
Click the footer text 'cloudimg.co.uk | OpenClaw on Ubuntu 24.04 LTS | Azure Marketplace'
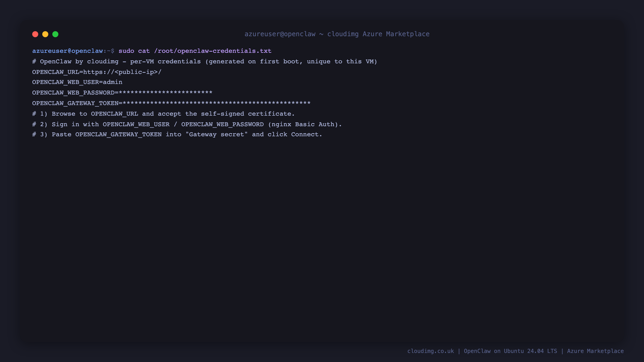click(x=516, y=351)
